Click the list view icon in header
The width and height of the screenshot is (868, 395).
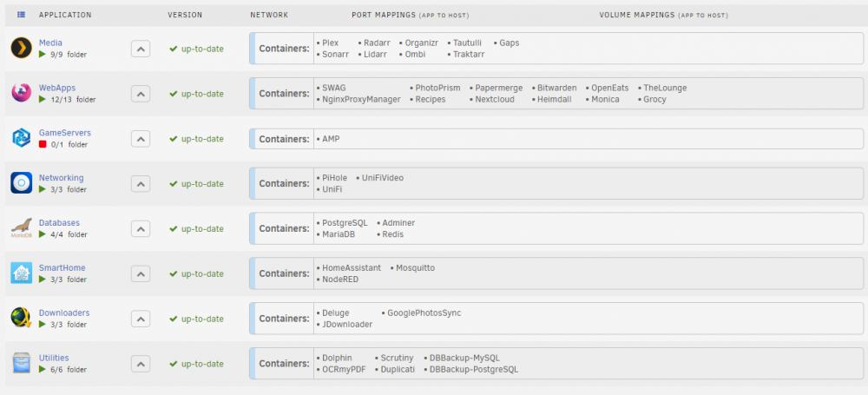pyautogui.click(x=21, y=15)
